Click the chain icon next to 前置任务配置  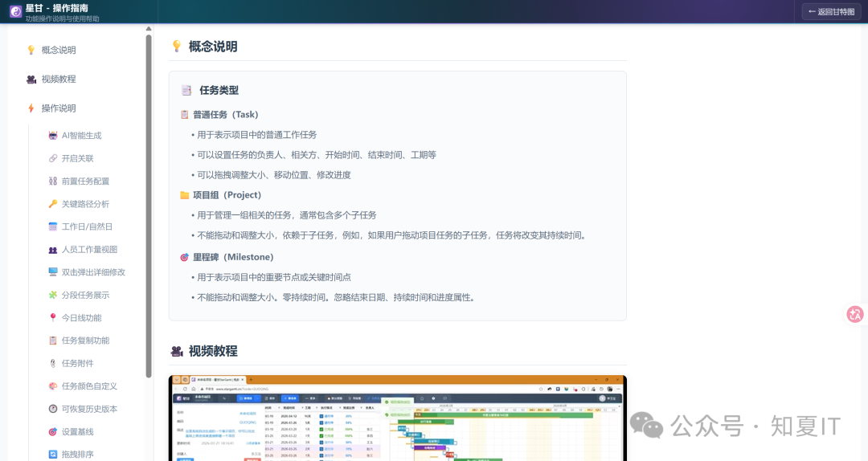52,181
